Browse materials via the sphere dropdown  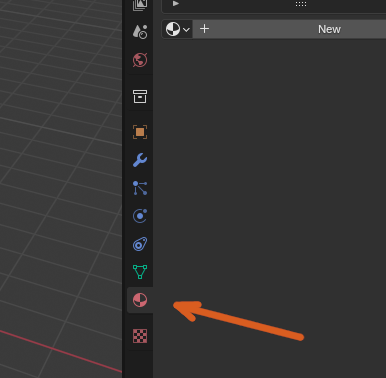click(x=177, y=29)
